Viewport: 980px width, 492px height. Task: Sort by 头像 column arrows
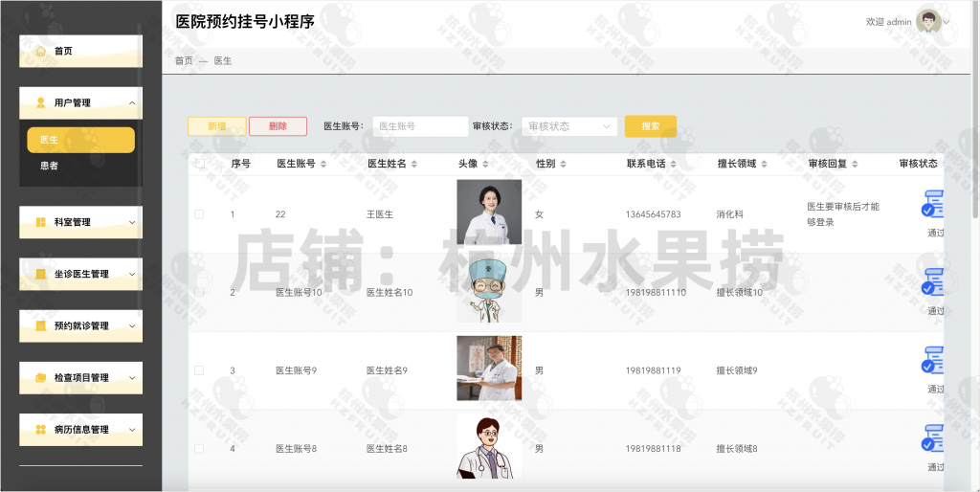tap(485, 164)
